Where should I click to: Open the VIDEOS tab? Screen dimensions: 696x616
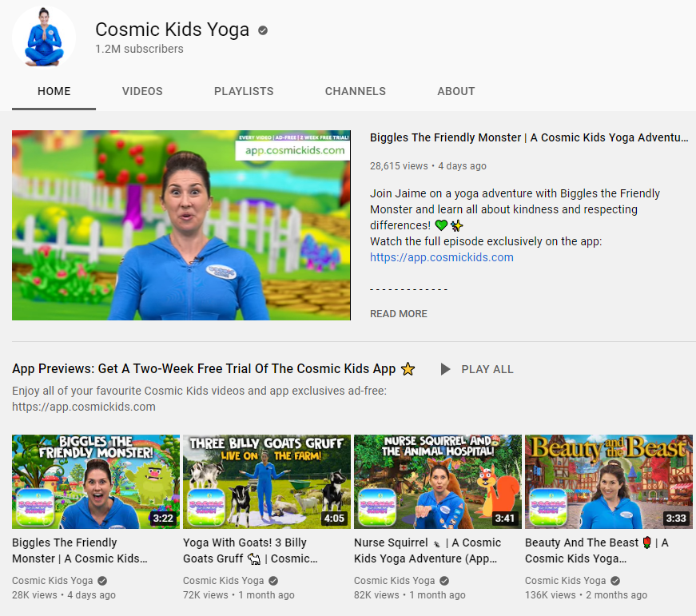tap(142, 91)
